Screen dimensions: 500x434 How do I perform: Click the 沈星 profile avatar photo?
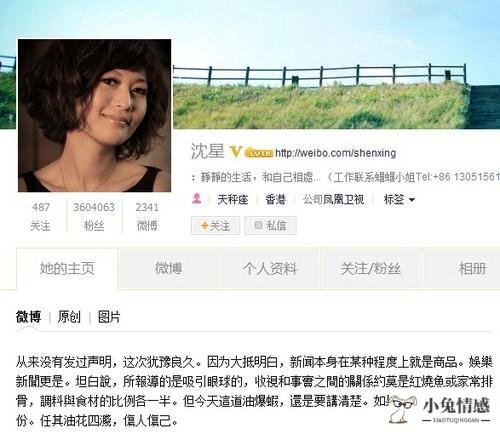coord(94,115)
